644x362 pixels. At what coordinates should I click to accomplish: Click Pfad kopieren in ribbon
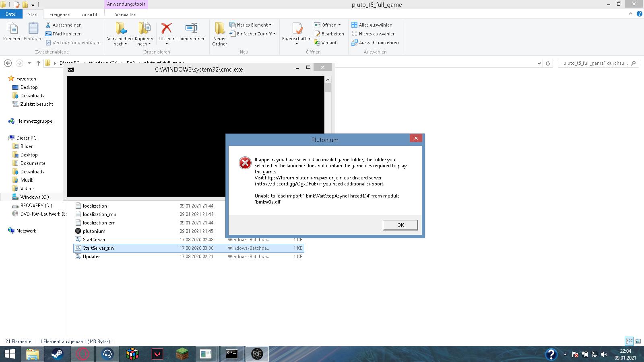64,34
